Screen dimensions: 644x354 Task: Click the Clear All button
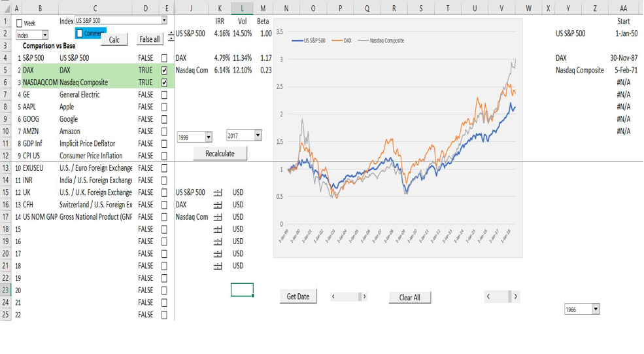410,298
